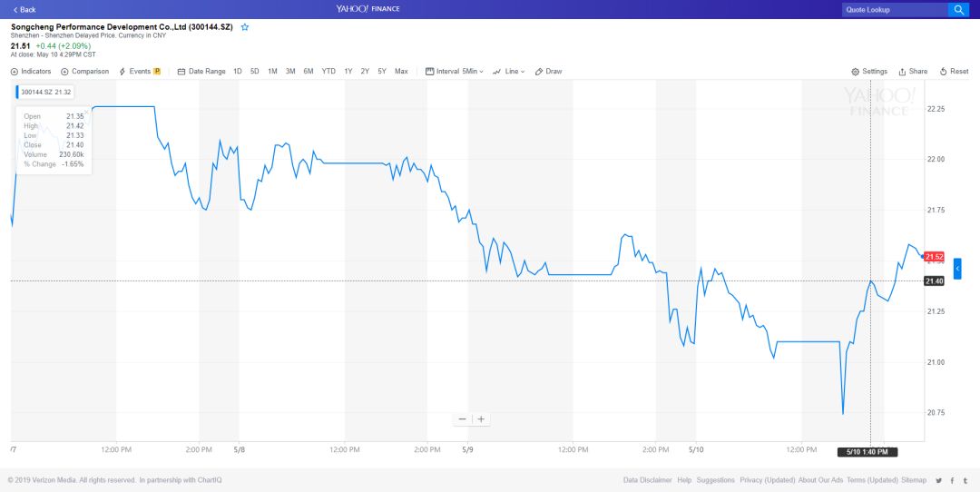Change Line chart type dropdown
The height and width of the screenshot is (492, 980).
[x=509, y=72]
